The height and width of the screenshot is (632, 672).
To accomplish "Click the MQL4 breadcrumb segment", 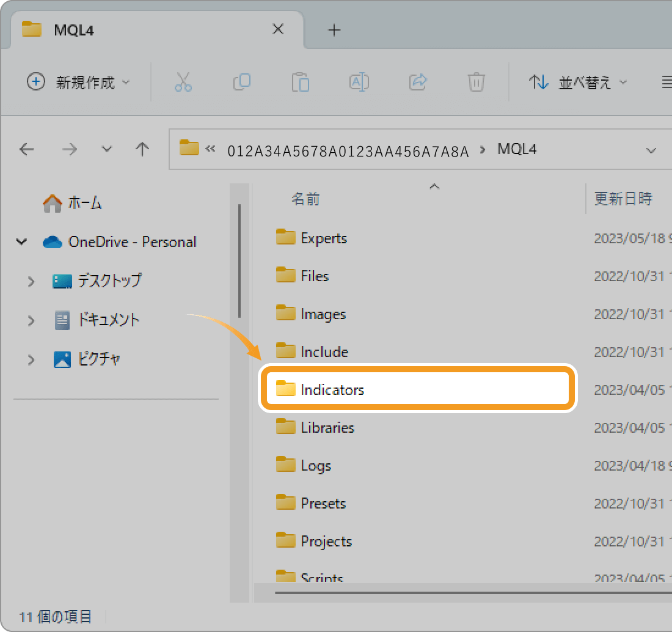I will [517, 149].
